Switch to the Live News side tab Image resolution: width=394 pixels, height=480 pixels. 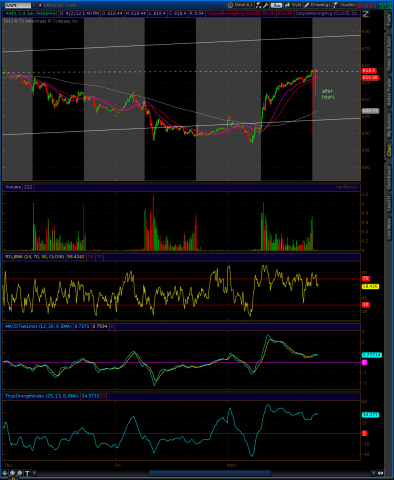point(389,228)
